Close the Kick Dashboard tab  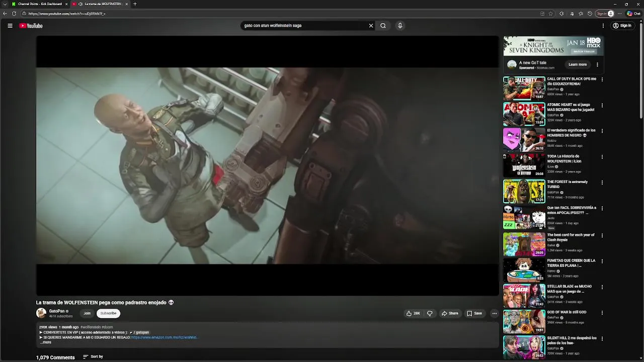point(66,4)
